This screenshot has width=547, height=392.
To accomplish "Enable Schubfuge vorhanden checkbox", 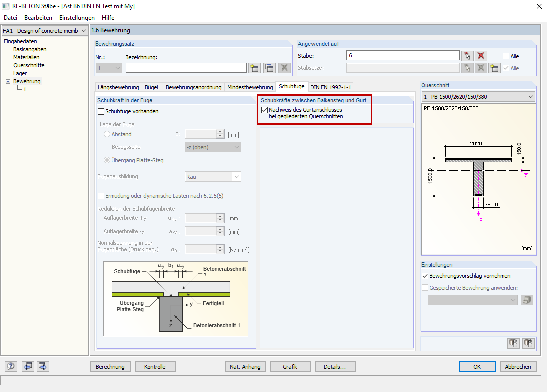I will [101, 111].
